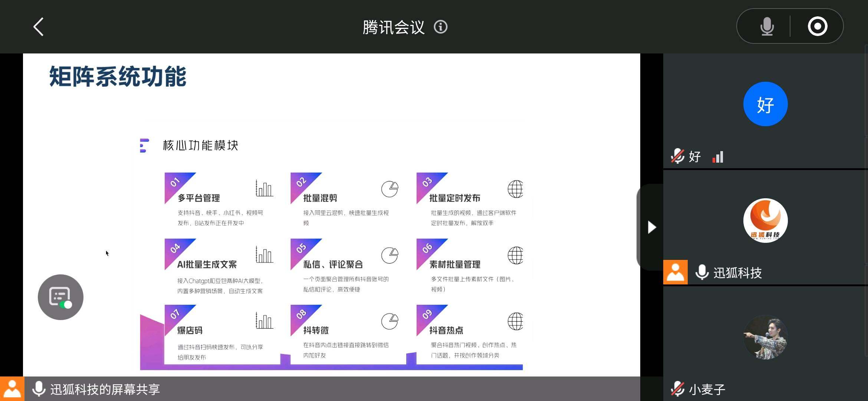Click the signal strength bars icon
The image size is (868, 401).
pos(718,157)
